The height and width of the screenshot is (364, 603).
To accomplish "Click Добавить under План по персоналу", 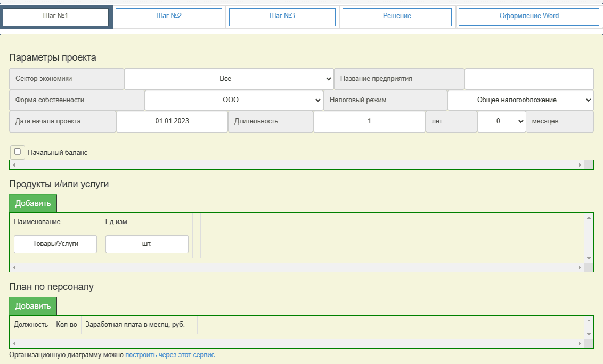I will point(33,306).
